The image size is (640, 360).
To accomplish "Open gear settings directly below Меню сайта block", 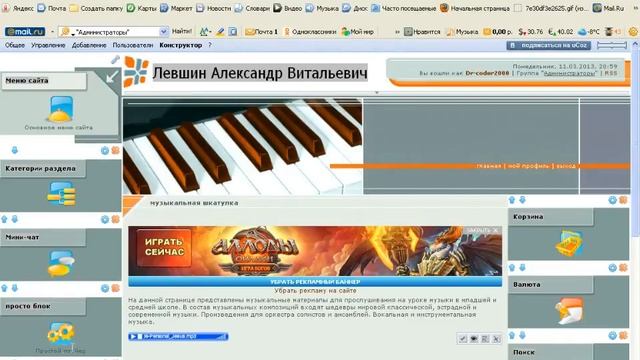I will pos(105,151).
